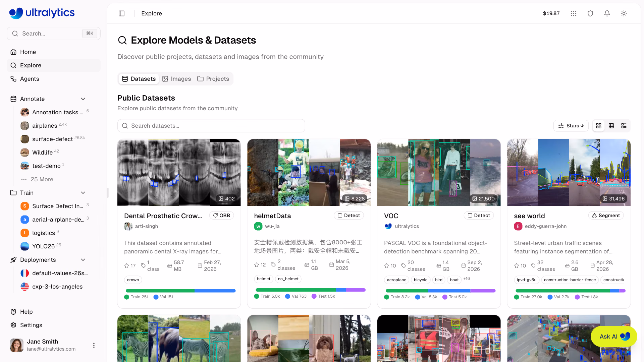The image size is (644, 362).
Task: Click the Ask AI button
Action: point(614,337)
